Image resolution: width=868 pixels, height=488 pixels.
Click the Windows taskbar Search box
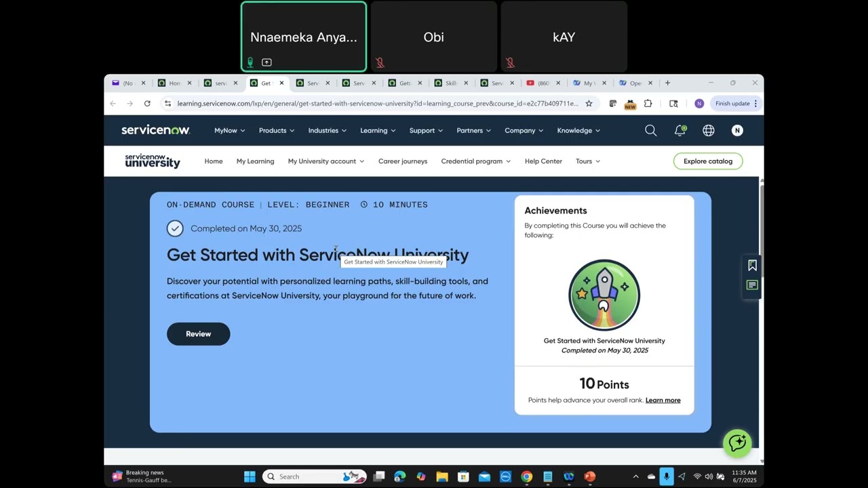coord(315,476)
